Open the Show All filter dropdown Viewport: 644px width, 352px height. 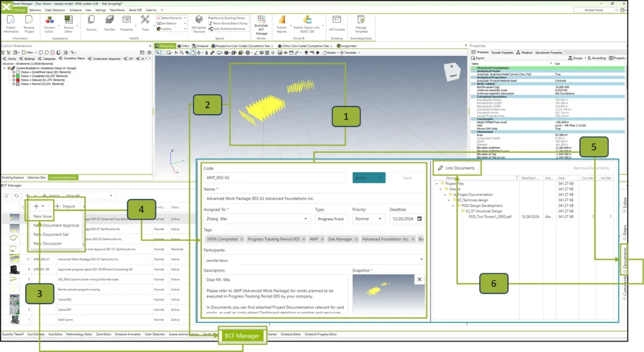[x=89, y=195]
